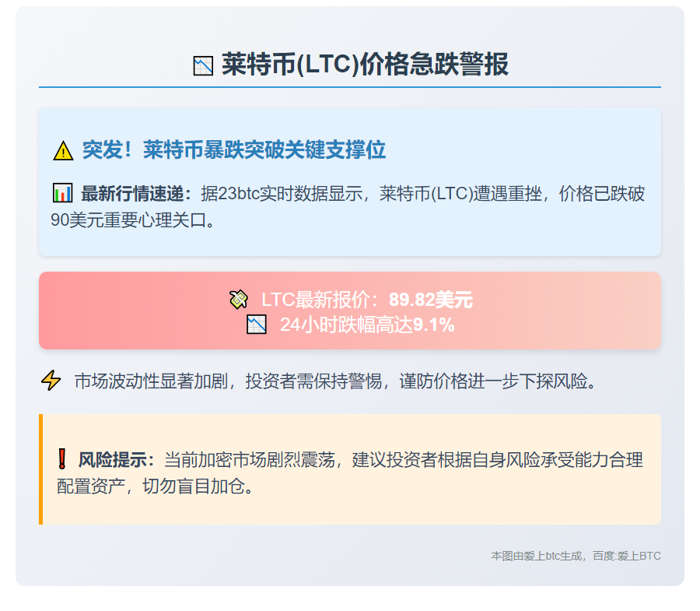Click the text 90美元重要心理关口

128,219
